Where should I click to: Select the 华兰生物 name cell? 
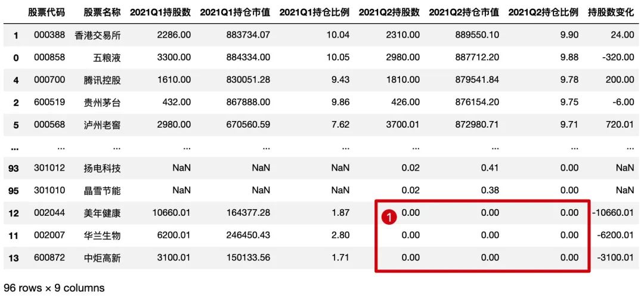pyautogui.click(x=102, y=235)
